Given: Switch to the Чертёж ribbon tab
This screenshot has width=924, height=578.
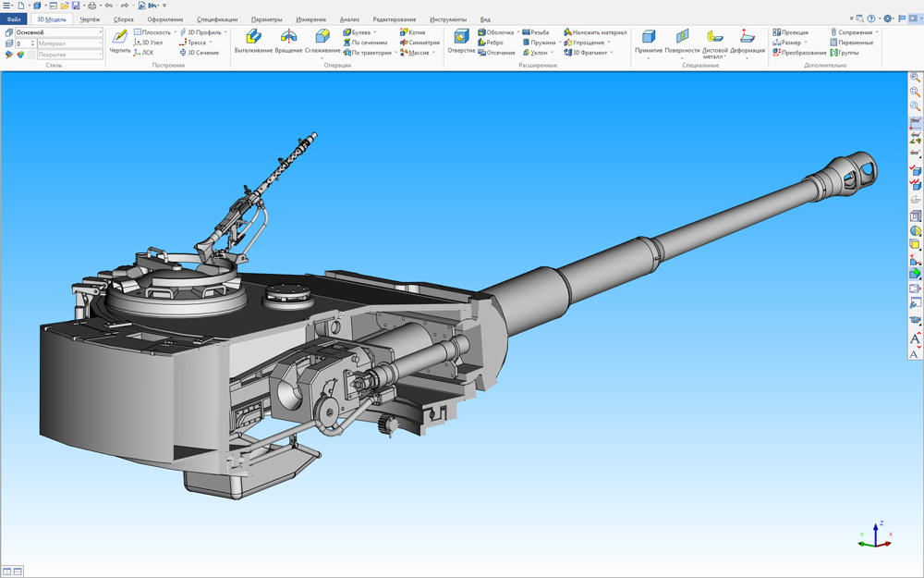Looking at the screenshot, I should tap(91, 19).
